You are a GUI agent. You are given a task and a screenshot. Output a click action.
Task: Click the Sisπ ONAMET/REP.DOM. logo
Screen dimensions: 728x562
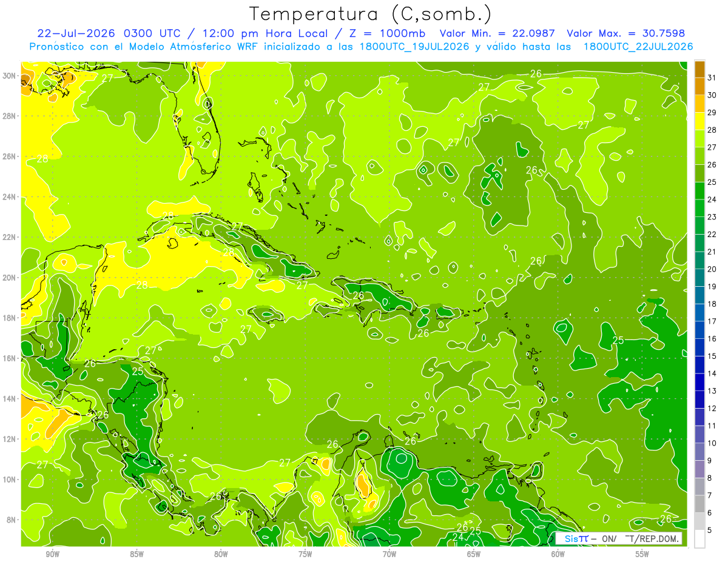click(x=618, y=538)
